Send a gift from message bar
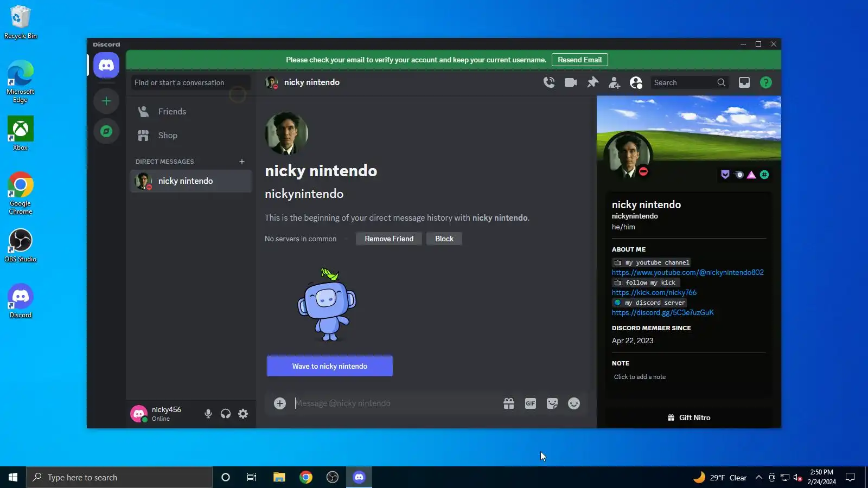The image size is (868, 488). tap(509, 403)
